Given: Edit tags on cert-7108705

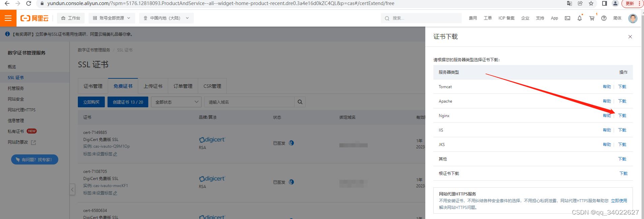Looking at the screenshot, I should 115,193.
